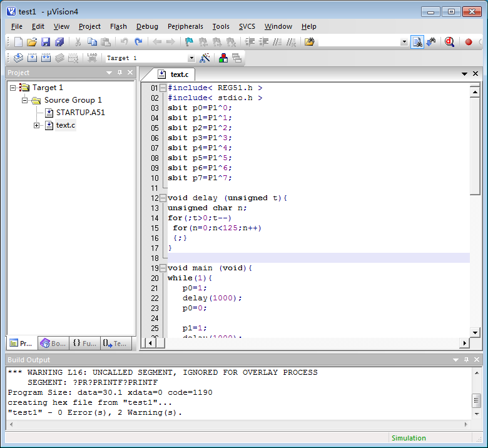Image resolution: width=488 pixels, height=448 pixels.
Task: Click the editor vertical scrollbar down arrow
Action: pos(475,332)
